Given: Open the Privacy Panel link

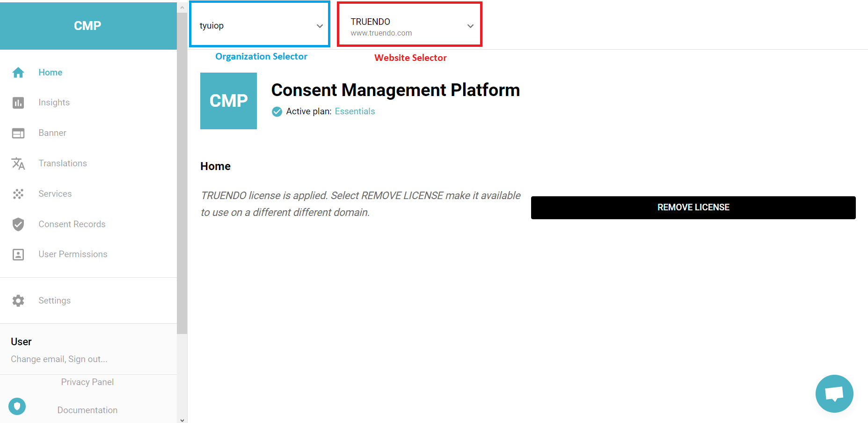Looking at the screenshot, I should click(88, 382).
